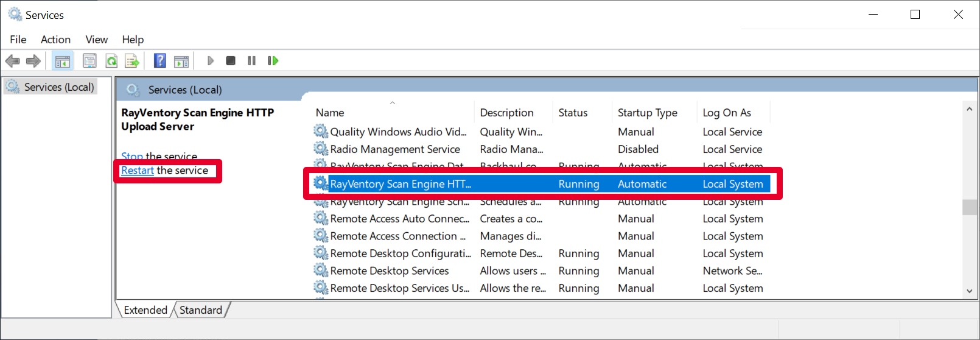Select the Remote Desktop Configurati... service

pos(401,253)
